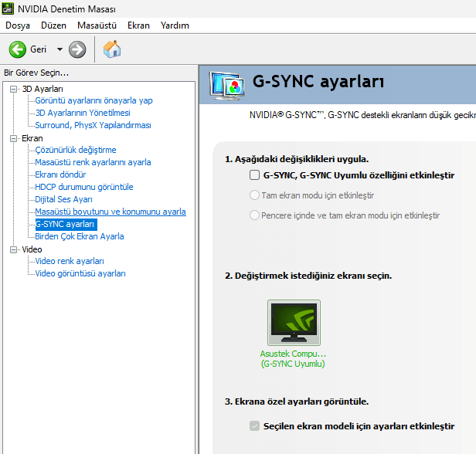Select Pencere içinde ve tam ekran radio
Screen dimensions: 476x454
coord(255,215)
